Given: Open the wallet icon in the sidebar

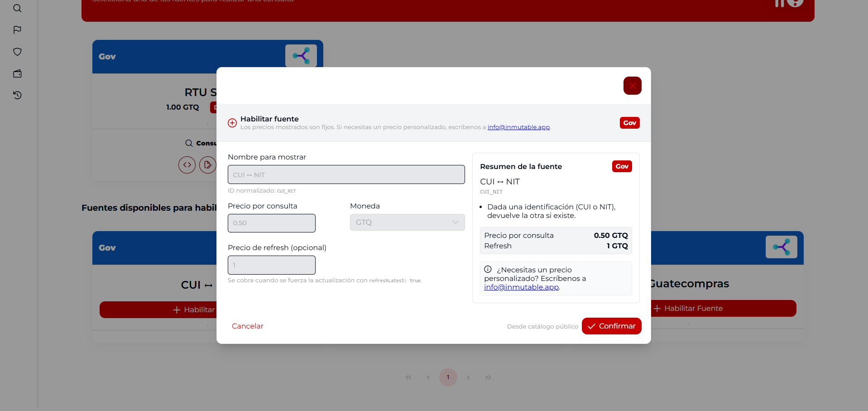Looking at the screenshot, I should point(17,73).
